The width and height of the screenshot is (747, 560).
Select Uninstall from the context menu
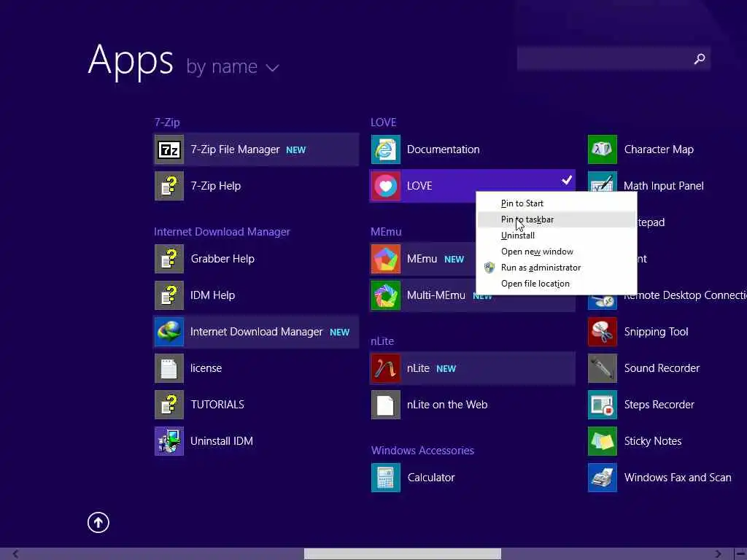[x=557, y=236]
